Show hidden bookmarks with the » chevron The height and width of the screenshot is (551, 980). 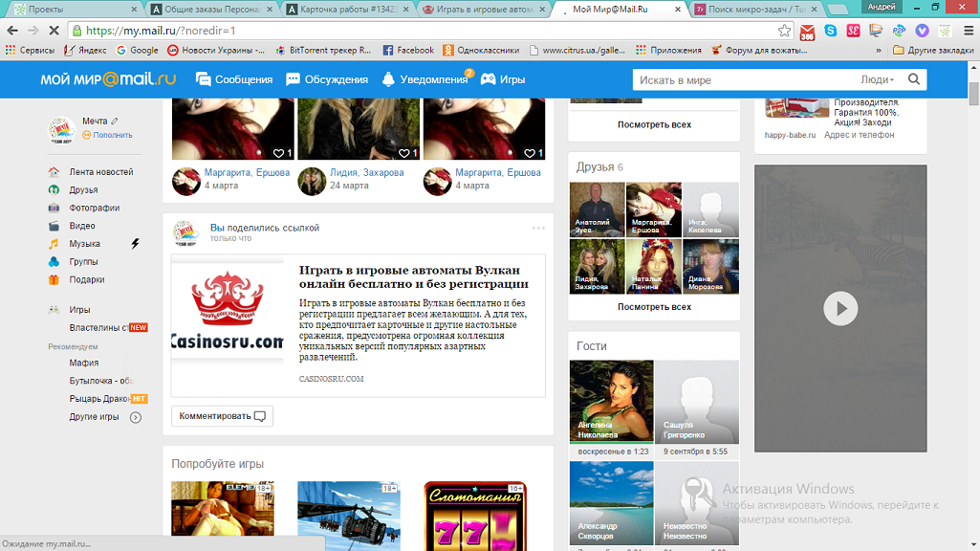point(878,50)
